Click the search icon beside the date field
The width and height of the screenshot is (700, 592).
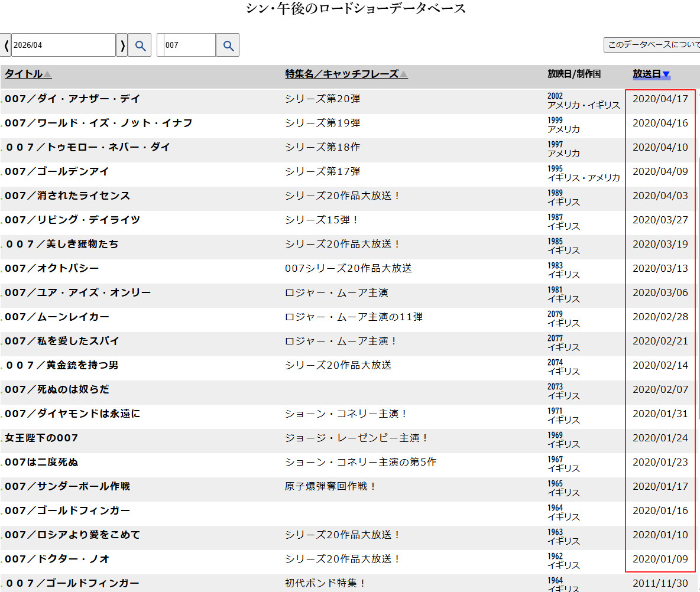140,45
